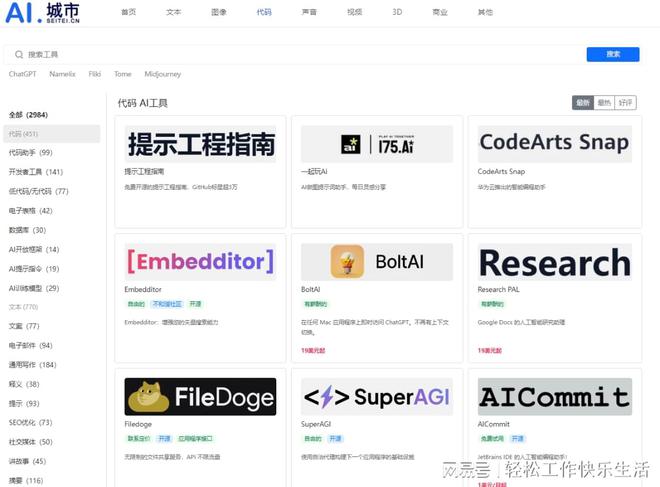Go to the 首页 nav tab
This screenshot has height=487, width=660.
click(x=128, y=12)
